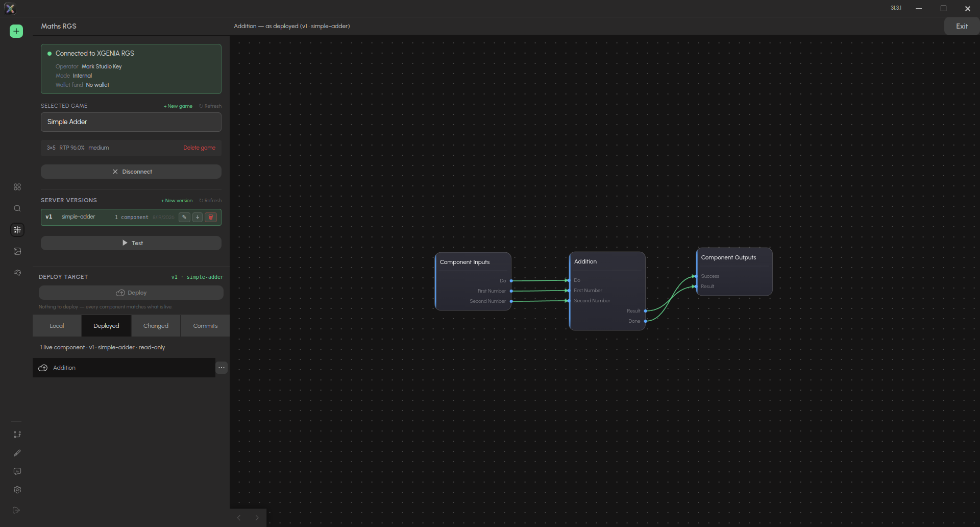Switch to the Local tab

[57, 326]
